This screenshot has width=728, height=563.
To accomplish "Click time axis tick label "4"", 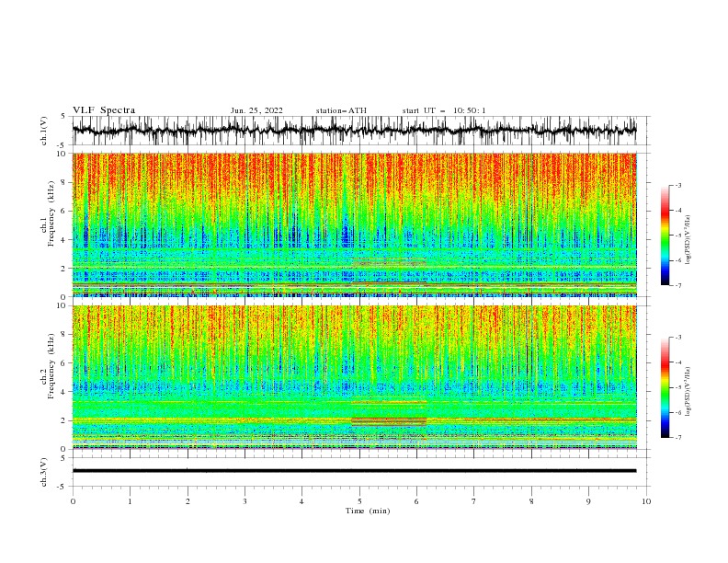I will point(301,501).
